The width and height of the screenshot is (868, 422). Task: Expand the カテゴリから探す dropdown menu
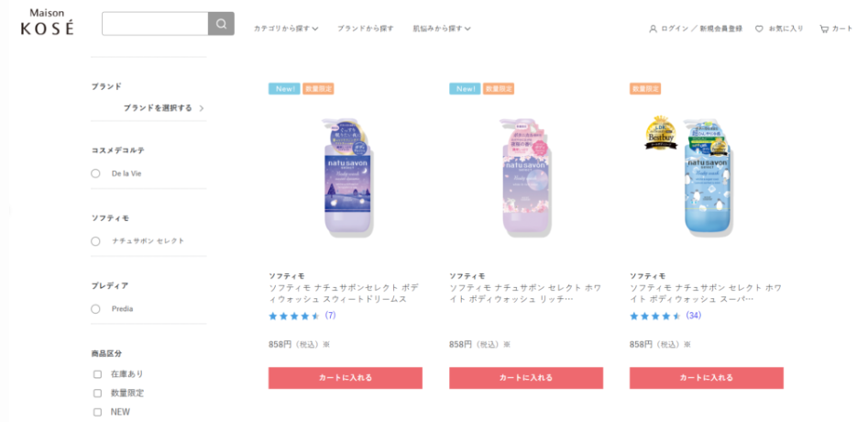[x=286, y=28]
